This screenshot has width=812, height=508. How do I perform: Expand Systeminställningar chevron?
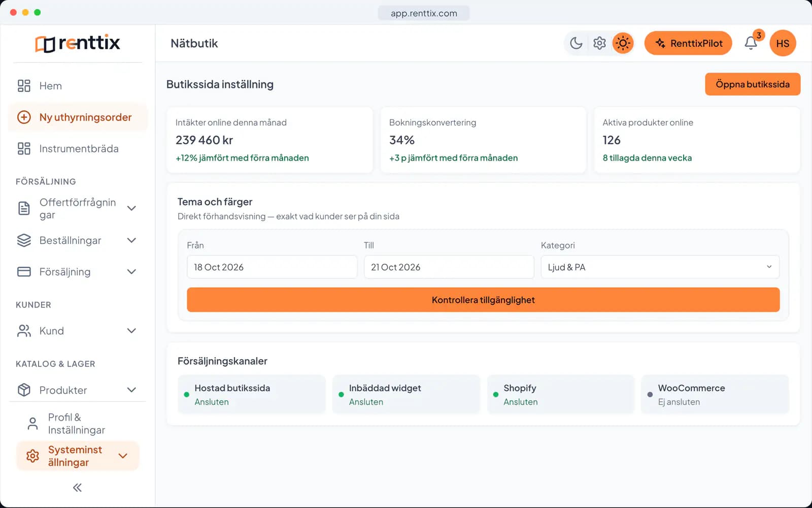coord(123,456)
